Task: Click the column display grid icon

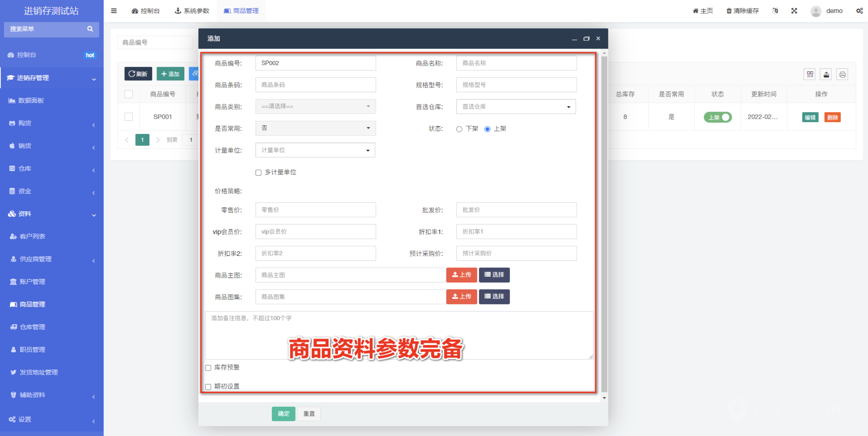Action: point(810,75)
